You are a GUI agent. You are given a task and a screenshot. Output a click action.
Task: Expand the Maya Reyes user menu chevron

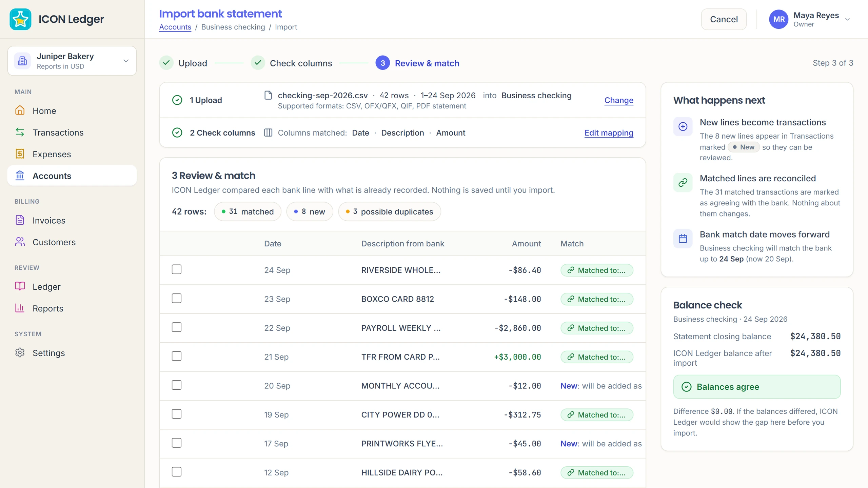click(x=847, y=19)
